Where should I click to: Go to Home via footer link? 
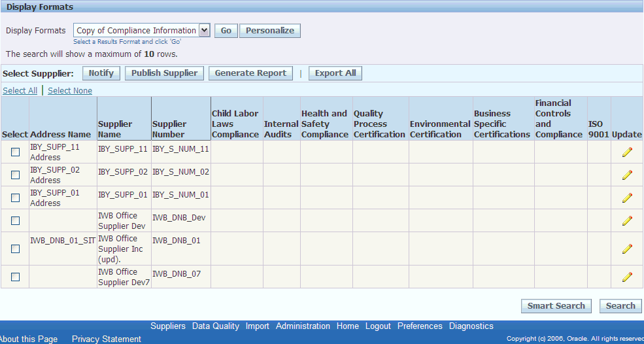[348, 326]
